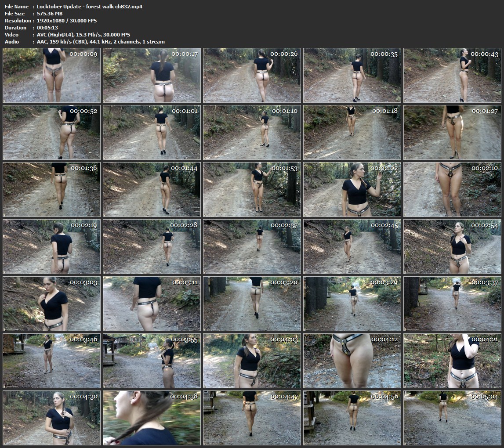This screenshot has width=504, height=448.
Task: Click the "Audio" label in the header
Action: click(12, 42)
